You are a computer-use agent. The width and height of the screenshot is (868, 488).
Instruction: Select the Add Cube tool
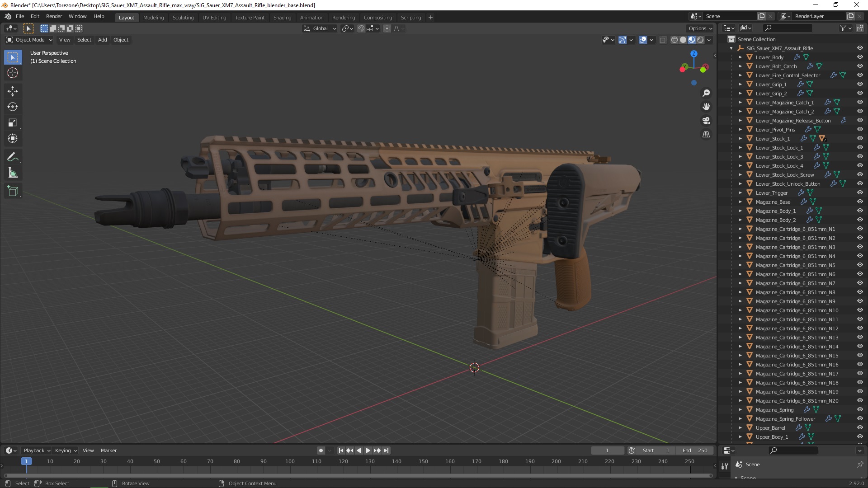[x=13, y=191]
